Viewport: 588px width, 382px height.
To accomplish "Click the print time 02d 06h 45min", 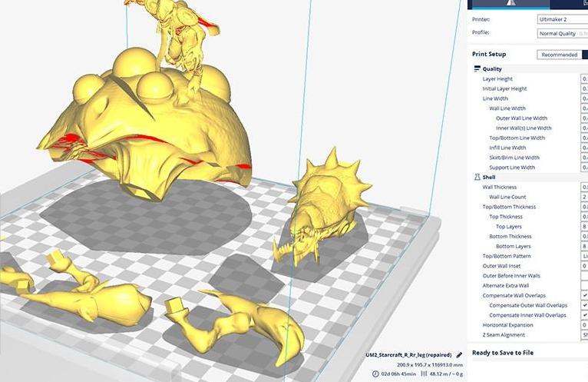I will [398, 374].
